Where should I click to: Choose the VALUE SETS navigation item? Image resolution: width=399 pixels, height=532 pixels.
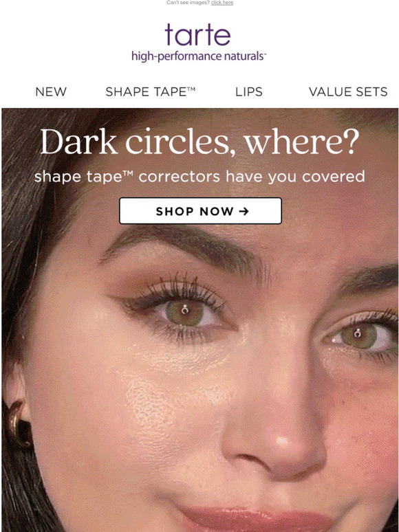click(x=348, y=91)
